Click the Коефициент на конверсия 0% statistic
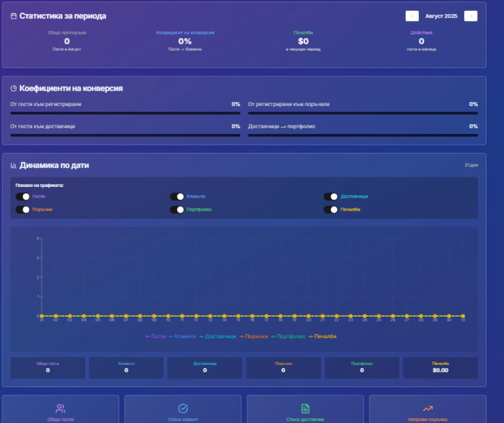 click(185, 41)
